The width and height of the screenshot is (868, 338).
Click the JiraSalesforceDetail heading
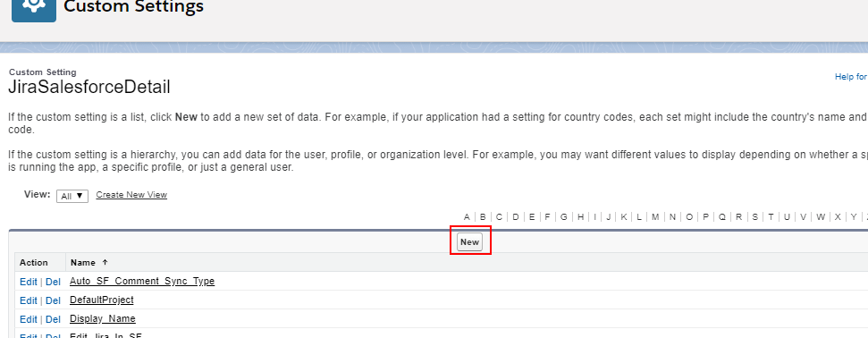point(89,88)
